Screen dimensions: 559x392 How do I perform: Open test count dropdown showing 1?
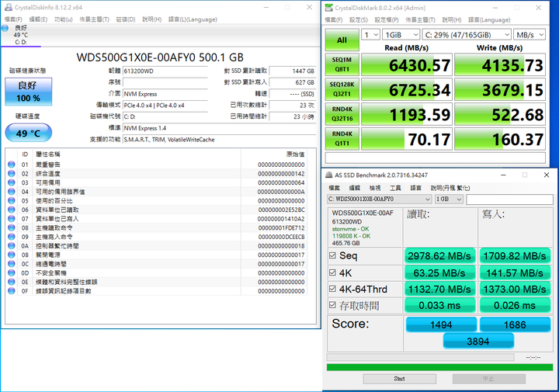(371, 35)
